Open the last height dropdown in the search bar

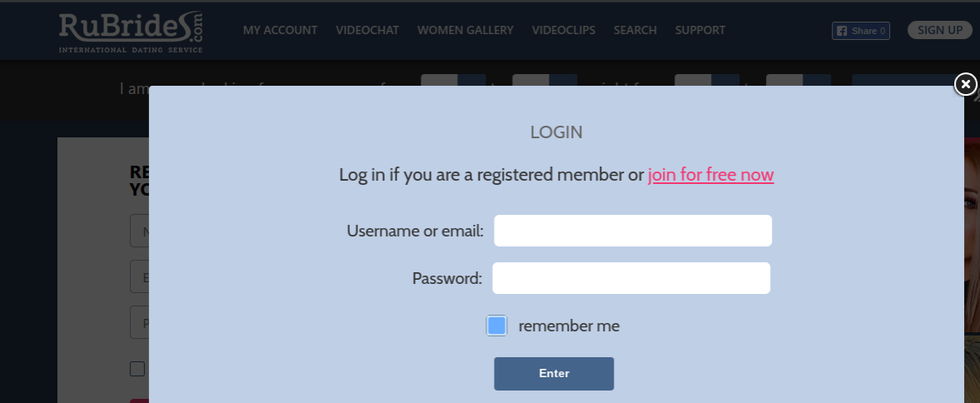tap(798, 80)
